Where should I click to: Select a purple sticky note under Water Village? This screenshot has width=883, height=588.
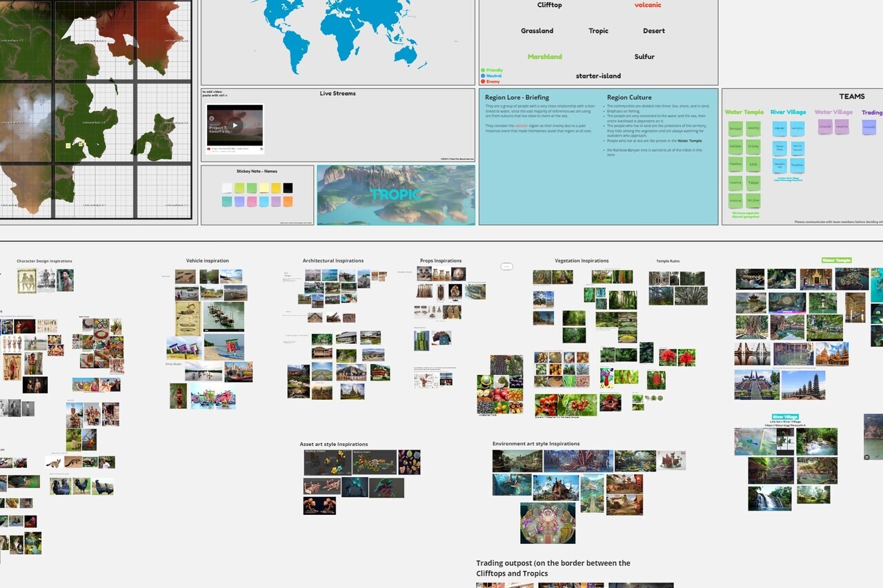click(825, 126)
